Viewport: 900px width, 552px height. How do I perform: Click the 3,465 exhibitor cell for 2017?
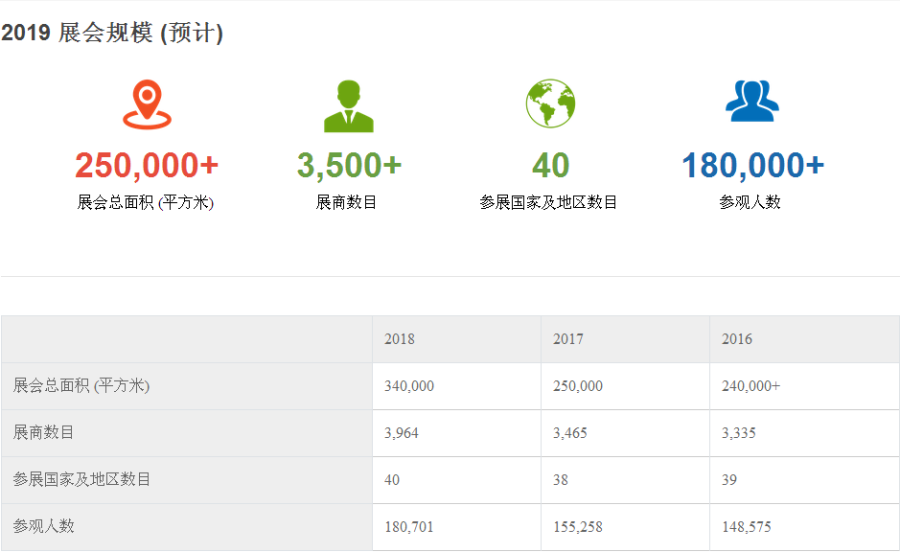[x=572, y=433]
